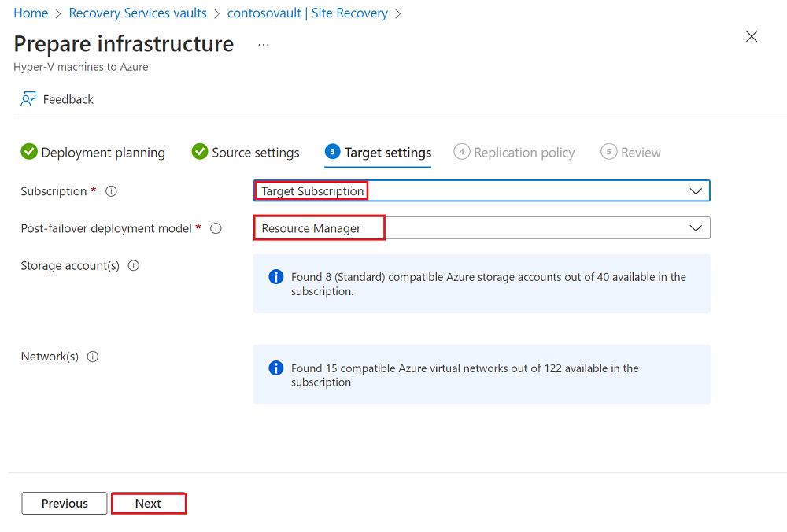The height and width of the screenshot is (532, 787).
Task: Click the completed checkmark on Source settings
Action: pos(200,152)
